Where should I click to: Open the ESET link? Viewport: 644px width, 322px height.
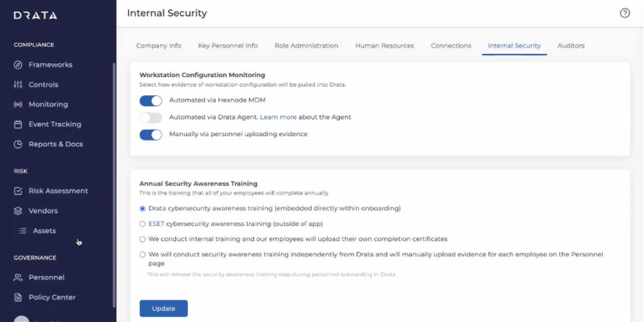coord(156,224)
